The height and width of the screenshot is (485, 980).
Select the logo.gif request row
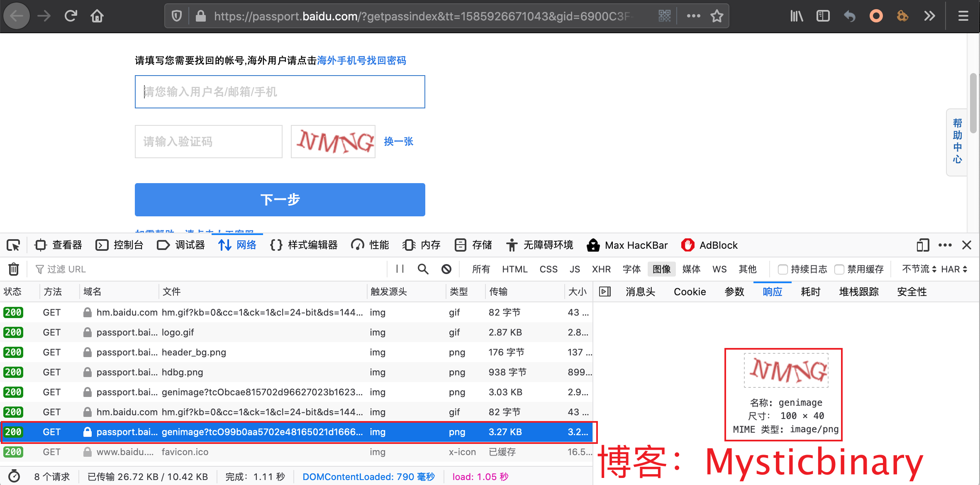click(296, 332)
